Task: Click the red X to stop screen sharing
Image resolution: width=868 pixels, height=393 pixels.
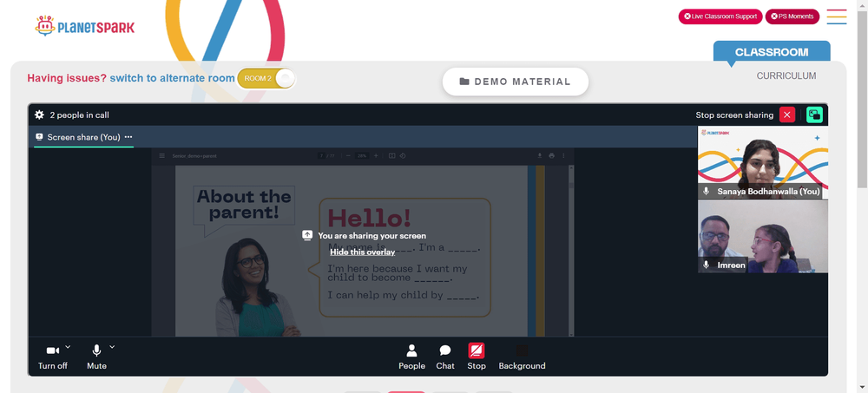Action: (x=787, y=115)
